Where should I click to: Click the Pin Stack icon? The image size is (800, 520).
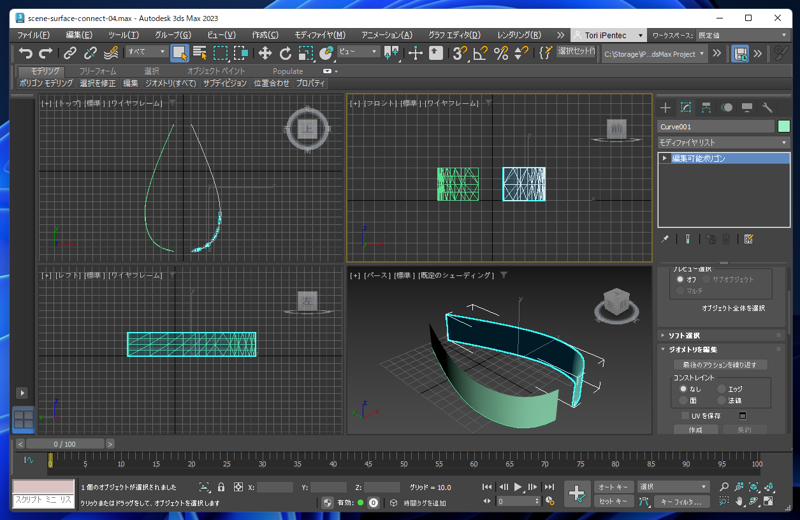pos(665,239)
